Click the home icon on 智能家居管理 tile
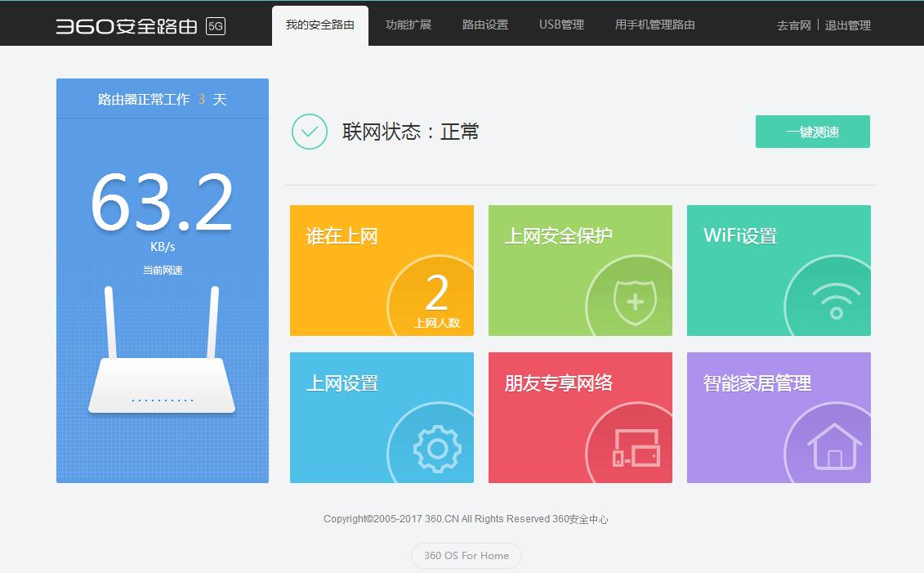Image resolution: width=924 pixels, height=573 pixels. pos(833,448)
